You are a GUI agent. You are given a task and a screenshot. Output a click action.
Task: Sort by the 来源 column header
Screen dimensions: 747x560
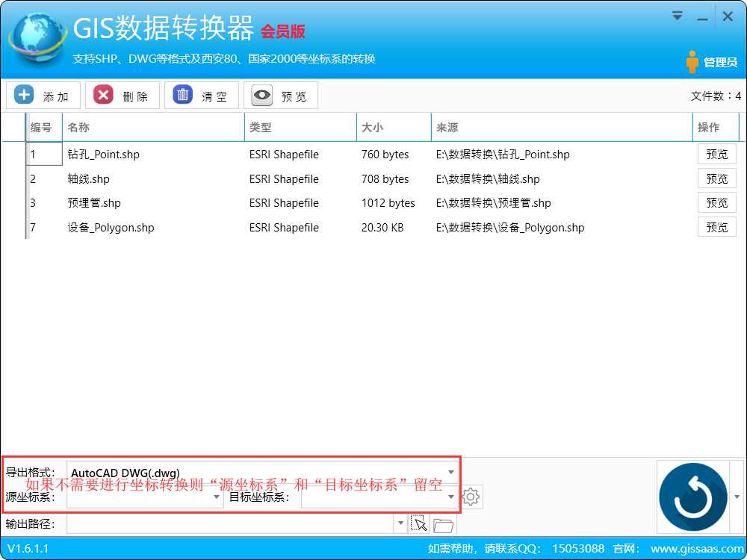coord(562,127)
